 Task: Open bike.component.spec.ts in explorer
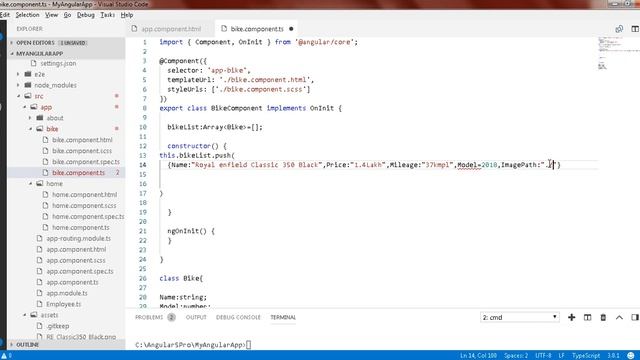86,162
